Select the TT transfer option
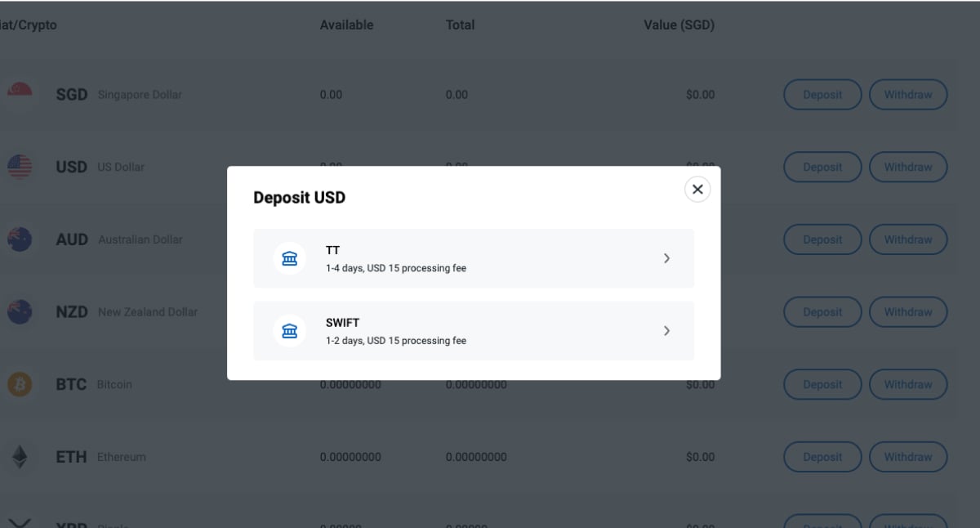980x528 pixels. tap(474, 257)
